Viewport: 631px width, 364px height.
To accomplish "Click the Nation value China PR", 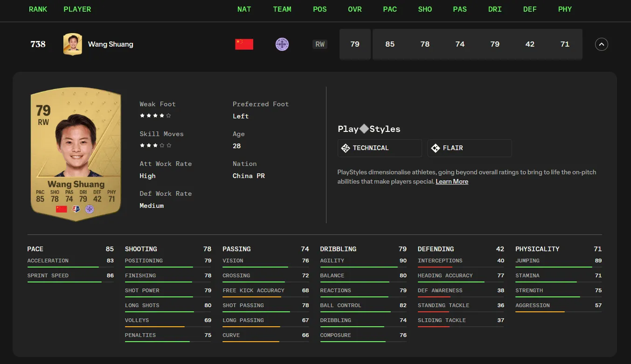I will (x=249, y=176).
